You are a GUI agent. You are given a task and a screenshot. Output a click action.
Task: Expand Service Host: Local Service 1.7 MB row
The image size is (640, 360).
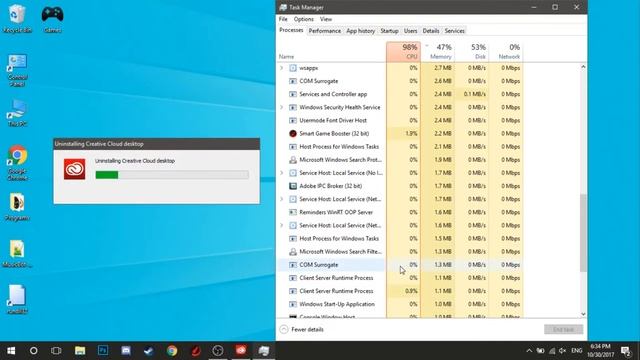[x=281, y=199]
